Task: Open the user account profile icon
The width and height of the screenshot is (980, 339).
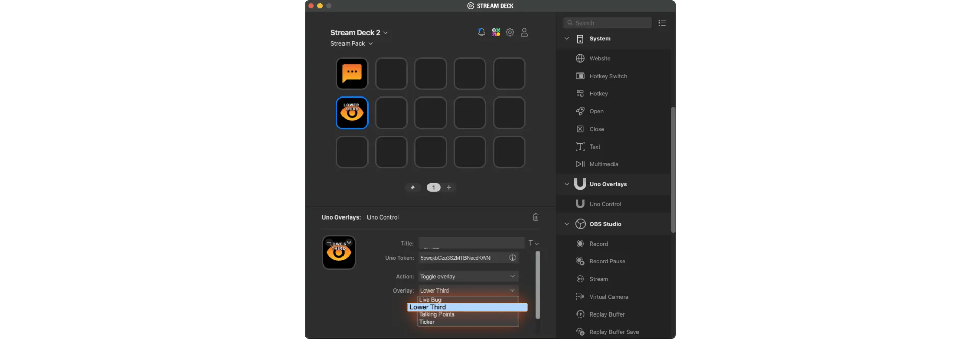Action: click(524, 32)
